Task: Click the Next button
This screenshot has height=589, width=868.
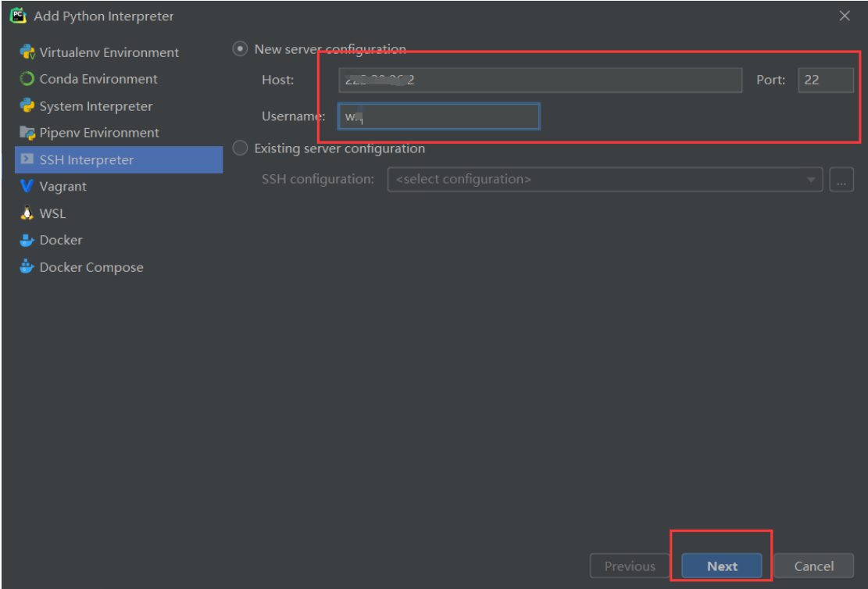Action: tap(722, 566)
